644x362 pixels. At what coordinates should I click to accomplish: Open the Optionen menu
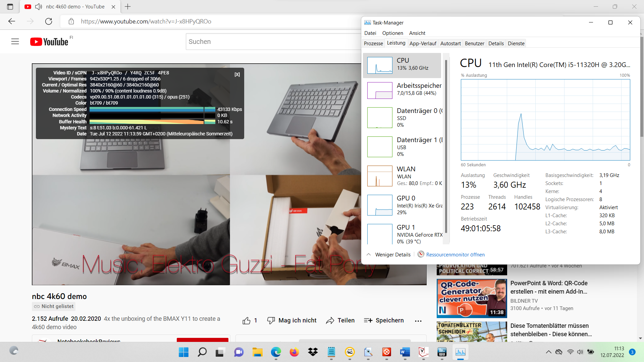pyautogui.click(x=392, y=33)
